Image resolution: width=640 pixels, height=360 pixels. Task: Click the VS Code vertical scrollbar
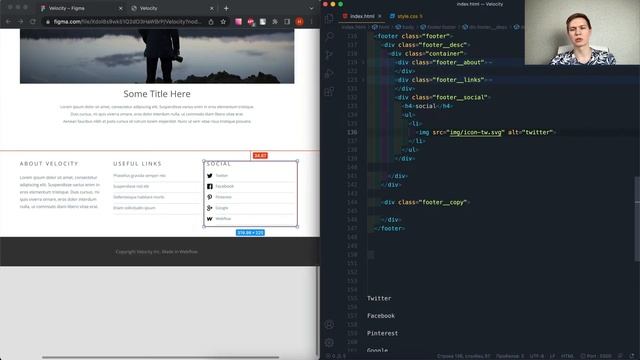click(x=637, y=219)
